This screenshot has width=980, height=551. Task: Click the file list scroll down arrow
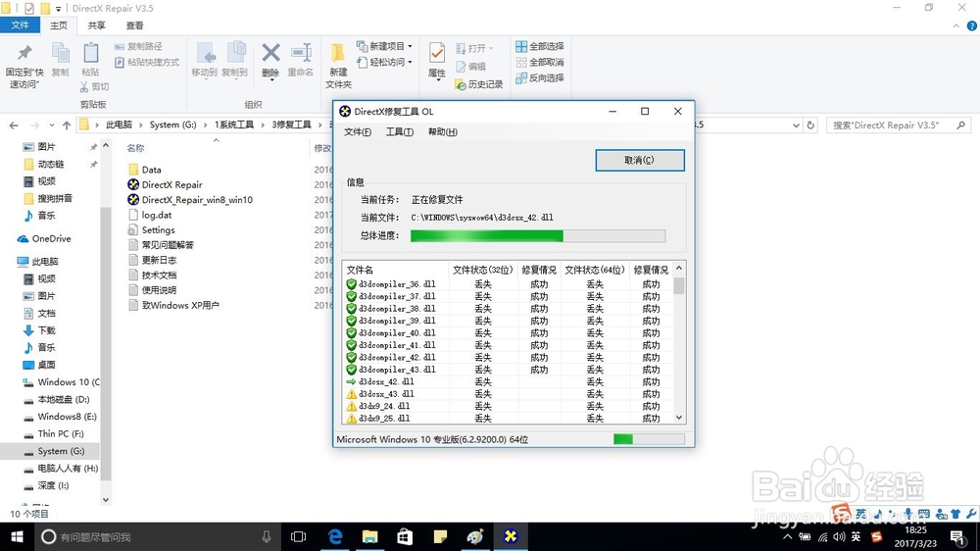point(679,417)
